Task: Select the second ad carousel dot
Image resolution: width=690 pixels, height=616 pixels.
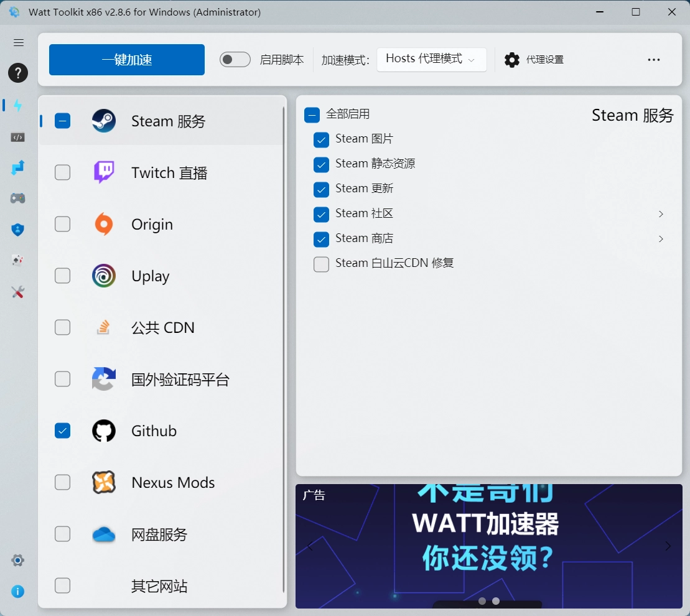Action: point(496,601)
